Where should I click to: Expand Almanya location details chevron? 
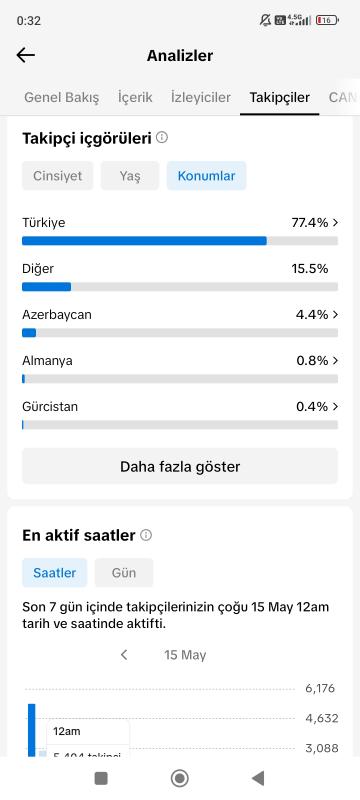(335, 361)
